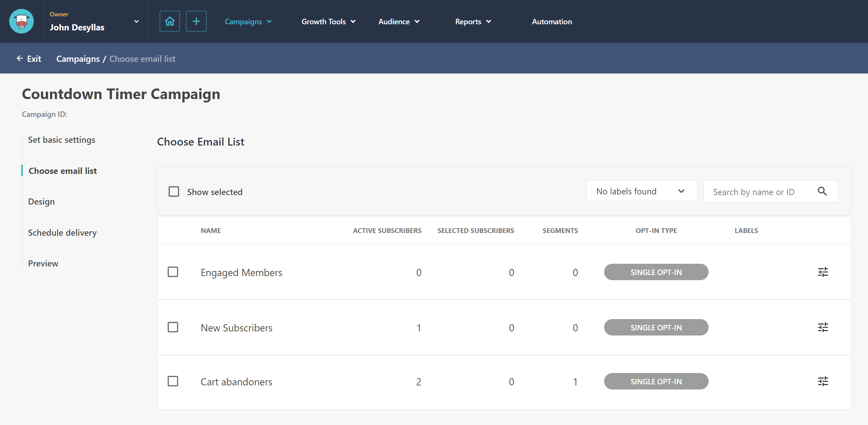Viewport: 868px width, 425px height.
Task: Open the Growth Tools dropdown menu
Action: (x=328, y=22)
